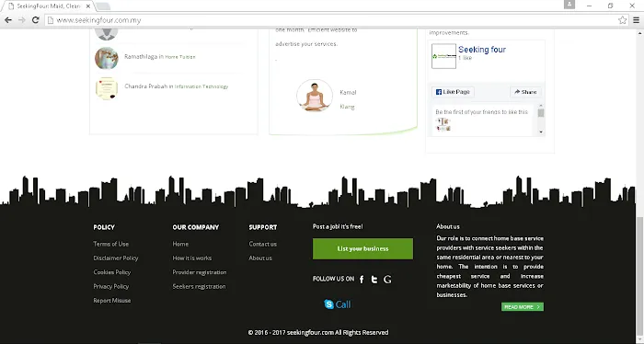This screenshot has width=644, height=344.
Task: Click the seekingfour.com copyright notice
Action: pos(318,333)
